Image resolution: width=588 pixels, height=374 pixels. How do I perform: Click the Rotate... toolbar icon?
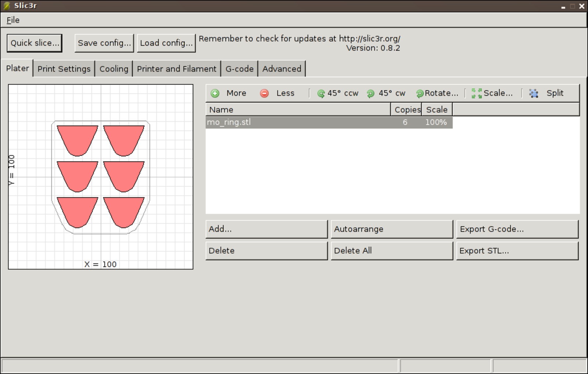coord(420,94)
